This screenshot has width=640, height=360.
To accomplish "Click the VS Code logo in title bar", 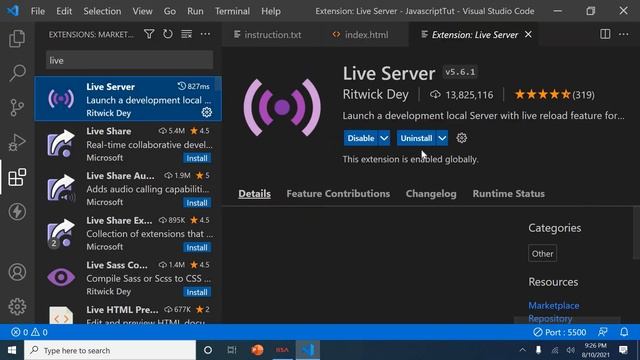I will (13, 11).
